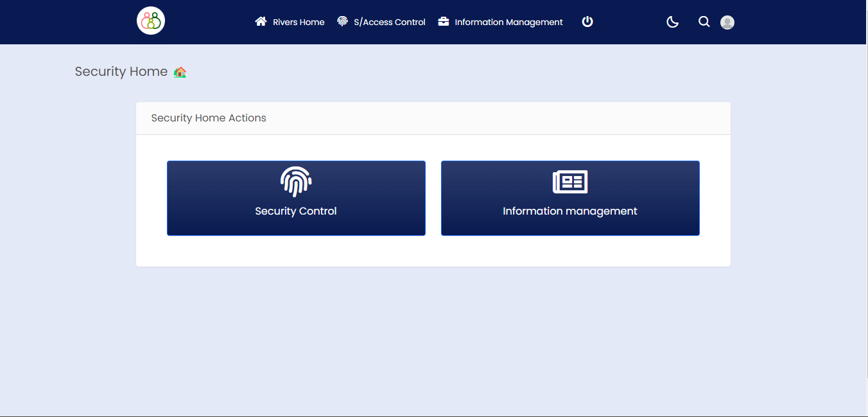Go to S/Access Control menu item

pos(389,22)
